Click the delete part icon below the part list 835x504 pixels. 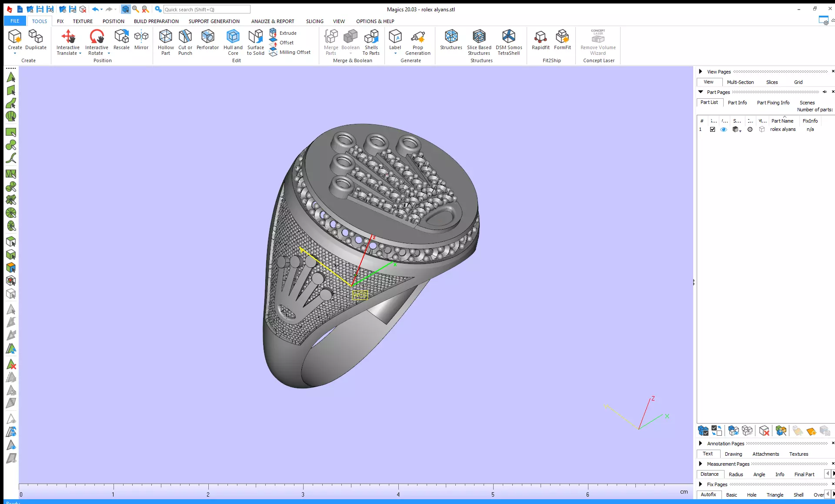pyautogui.click(x=764, y=431)
